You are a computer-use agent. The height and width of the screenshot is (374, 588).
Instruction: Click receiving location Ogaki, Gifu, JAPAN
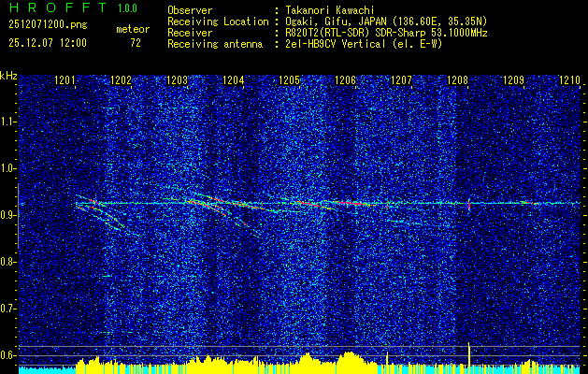[386, 22]
